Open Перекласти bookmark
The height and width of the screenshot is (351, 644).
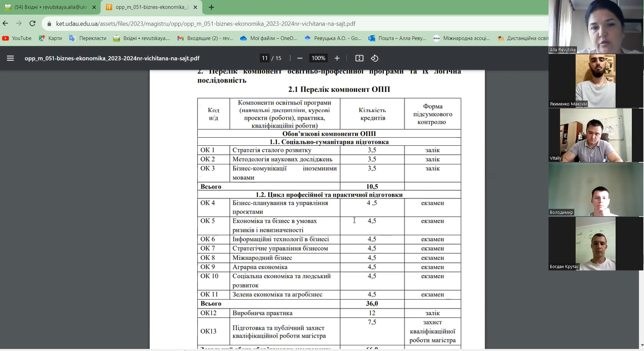88,38
